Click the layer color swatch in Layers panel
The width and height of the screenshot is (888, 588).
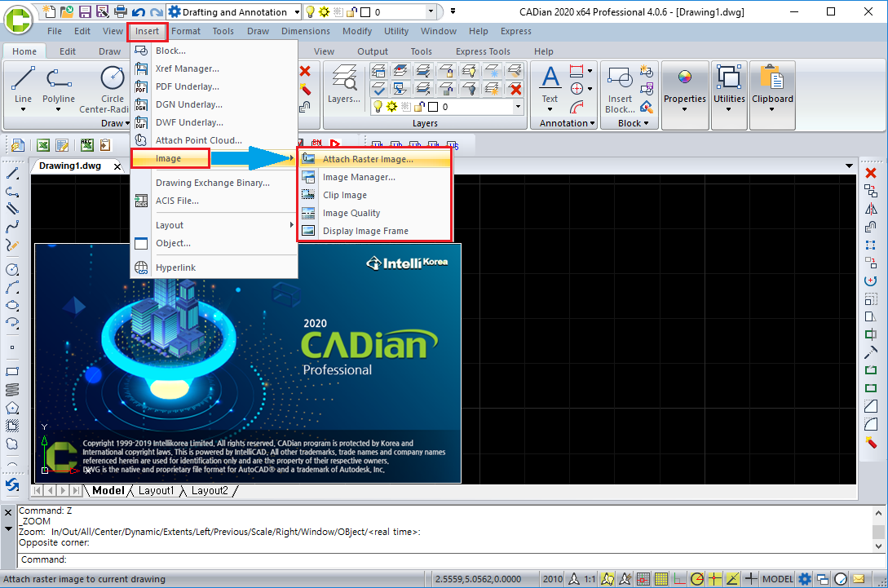click(433, 107)
